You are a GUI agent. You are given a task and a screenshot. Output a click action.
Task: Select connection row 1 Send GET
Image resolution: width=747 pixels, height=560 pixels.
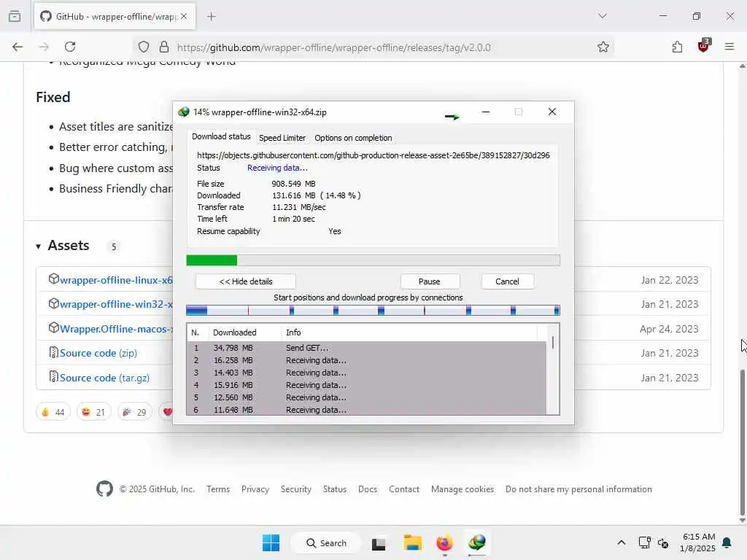[x=366, y=348]
